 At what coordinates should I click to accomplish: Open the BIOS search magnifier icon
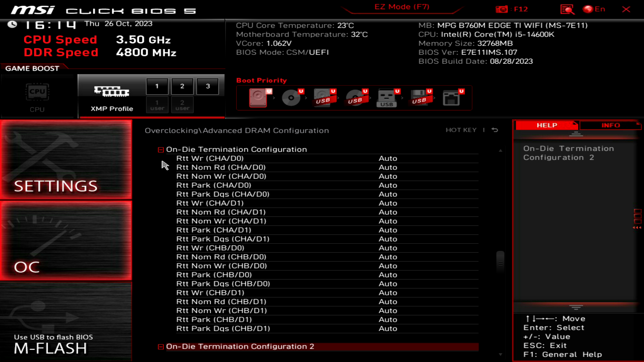pos(567,9)
